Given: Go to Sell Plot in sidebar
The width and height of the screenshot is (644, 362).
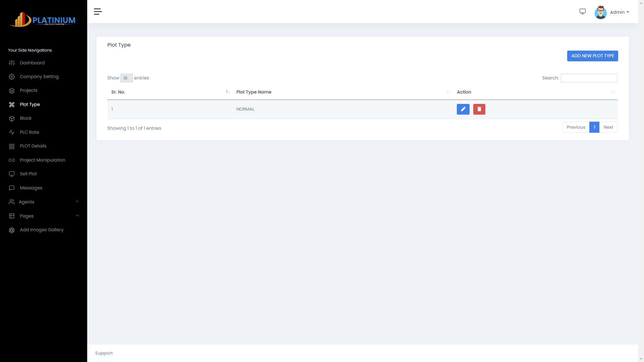Looking at the screenshot, I should point(28,174).
